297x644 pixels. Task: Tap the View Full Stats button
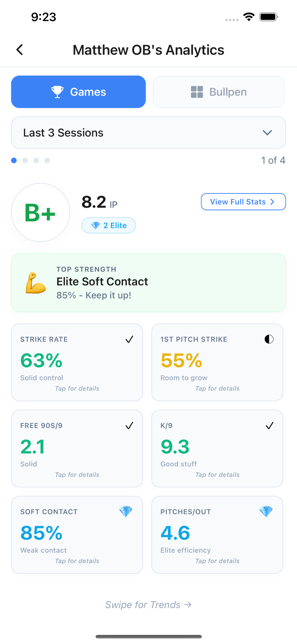pos(243,202)
